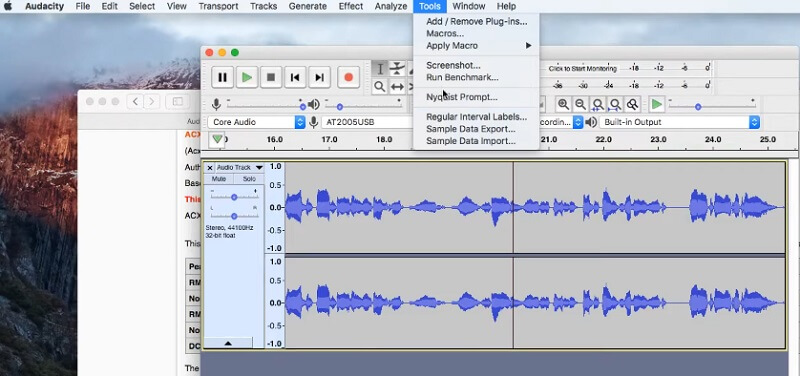Open the Effect menu
Image resolution: width=800 pixels, height=376 pixels.
(x=351, y=6)
